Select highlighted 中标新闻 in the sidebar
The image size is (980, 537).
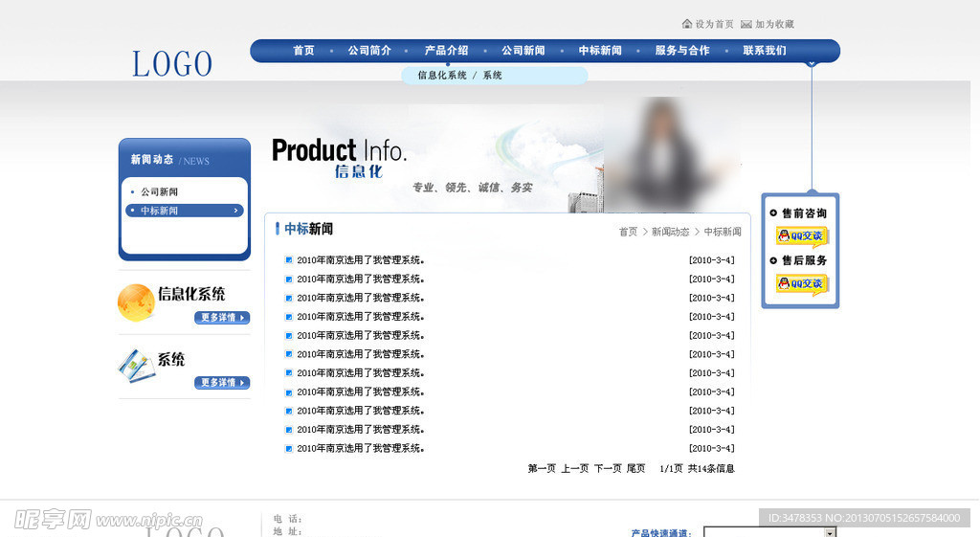[x=185, y=211]
